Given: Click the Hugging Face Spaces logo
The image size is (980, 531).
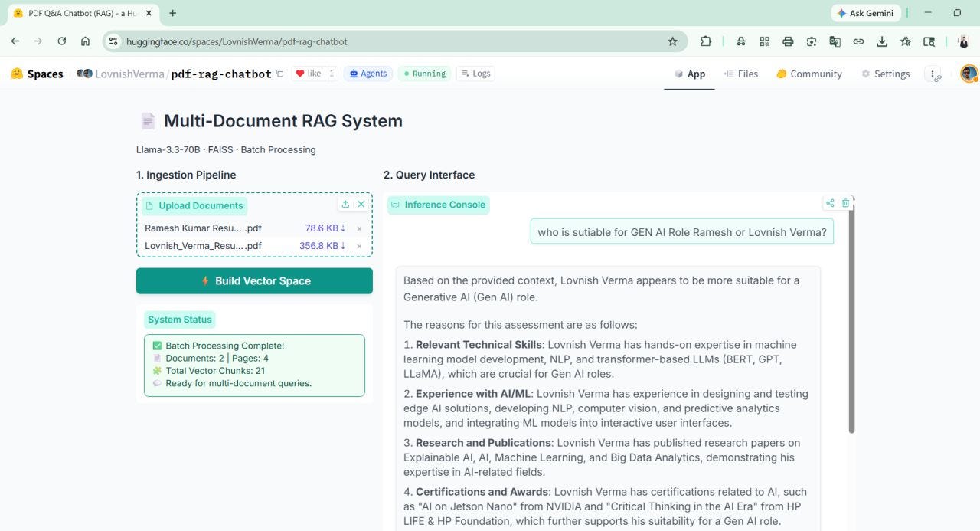Looking at the screenshot, I should pyautogui.click(x=37, y=74).
